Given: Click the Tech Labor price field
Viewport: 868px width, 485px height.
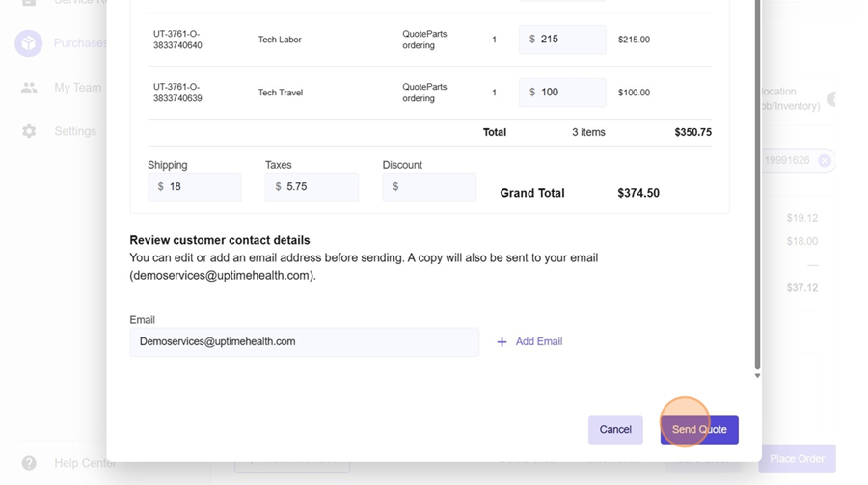Looking at the screenshot, I should (569, 40).
